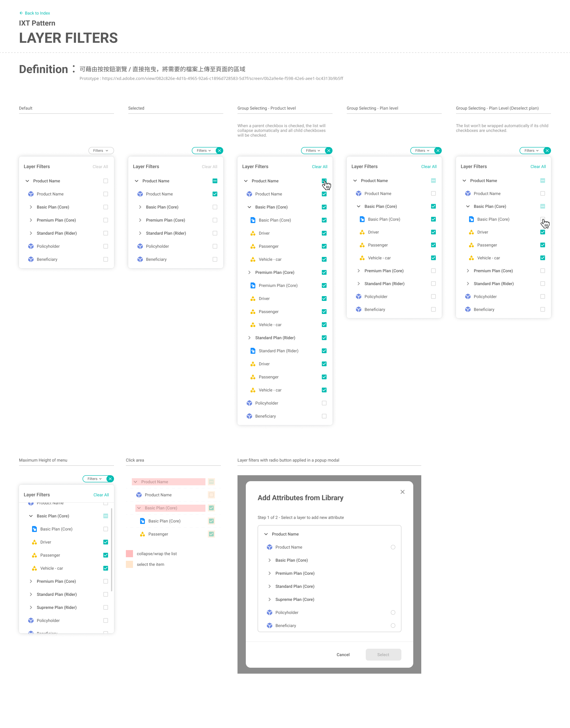Open Filters dropdown above the Default panel

(x=101, y=151)
